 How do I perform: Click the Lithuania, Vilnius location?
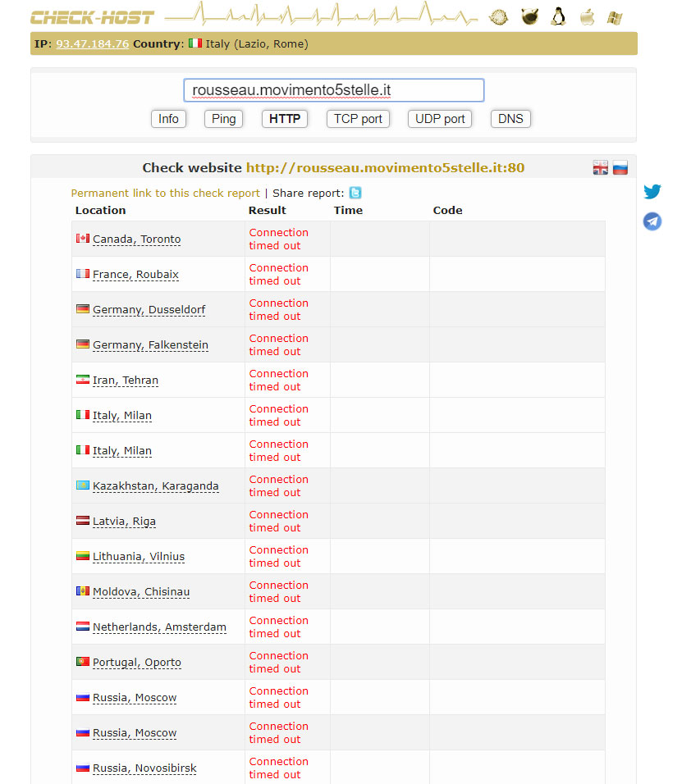coord(139,557)
